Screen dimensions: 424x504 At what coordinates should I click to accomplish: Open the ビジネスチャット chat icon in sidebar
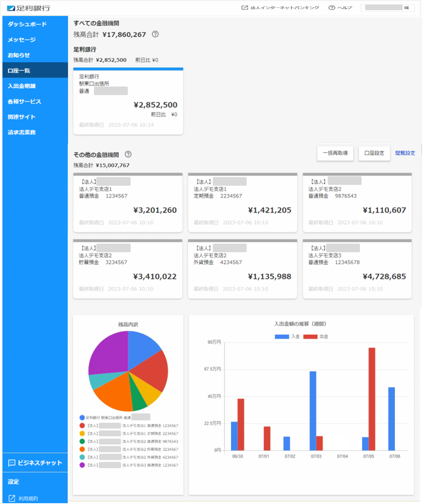[12, 463]
